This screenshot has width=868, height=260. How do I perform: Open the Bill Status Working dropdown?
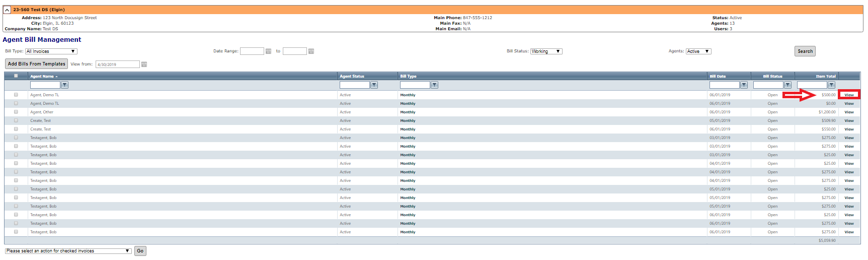click(546, 51)
